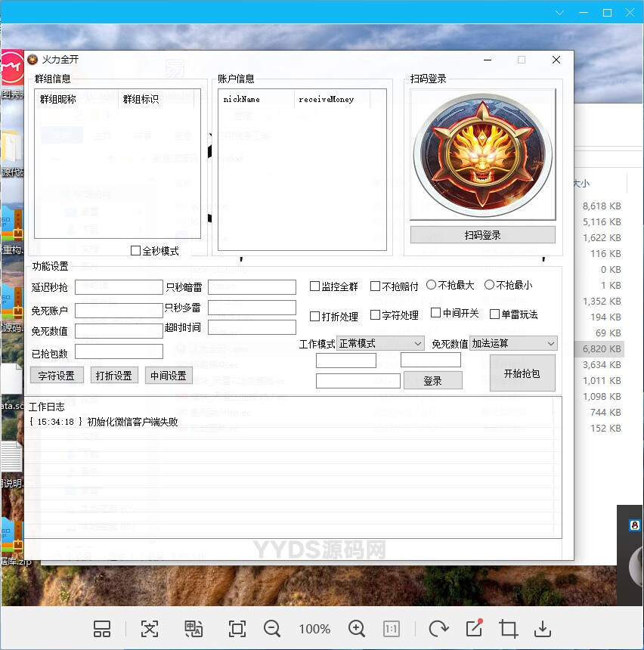644x650 pixels.
Task: Expand the 免死数值 加法运算 dropdown
Action: 513,343
